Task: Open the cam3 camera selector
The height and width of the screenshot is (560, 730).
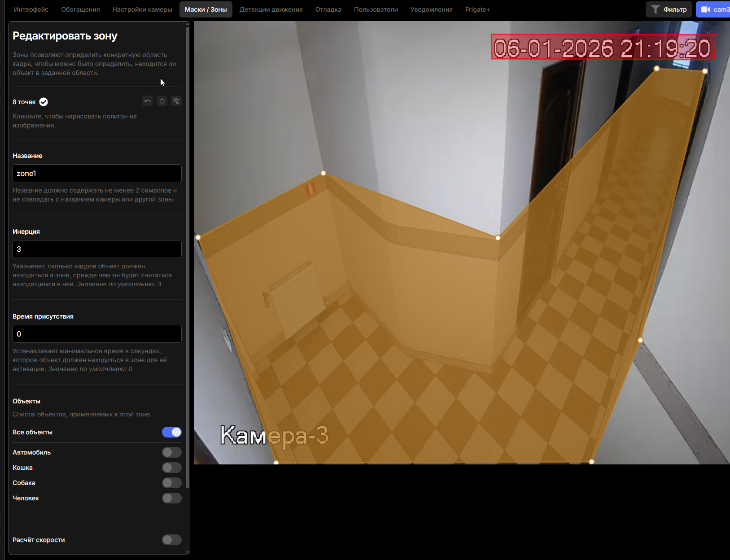Action: point(714,9)
